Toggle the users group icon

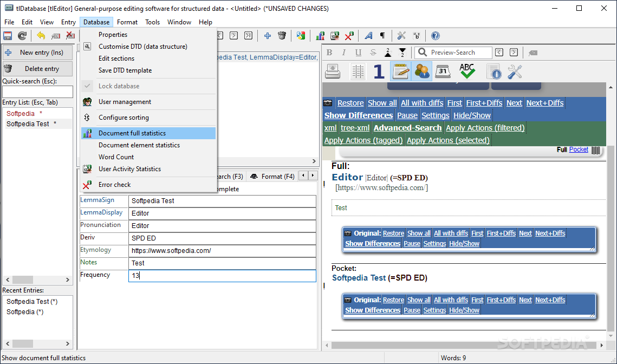pos(422,71)
